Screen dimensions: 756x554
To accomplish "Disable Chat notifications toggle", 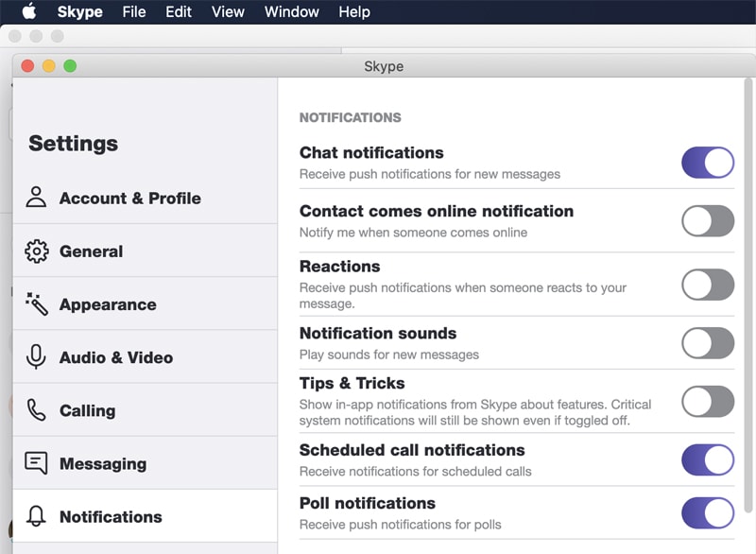I will (708, 163).
